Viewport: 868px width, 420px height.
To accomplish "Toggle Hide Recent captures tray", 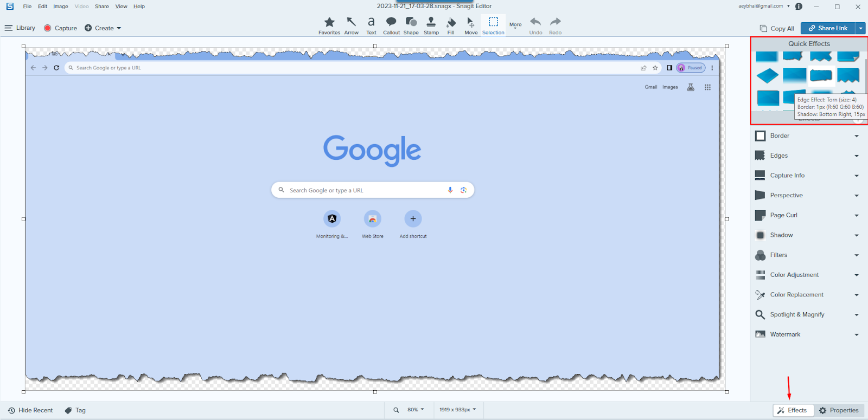I will 30,410.
